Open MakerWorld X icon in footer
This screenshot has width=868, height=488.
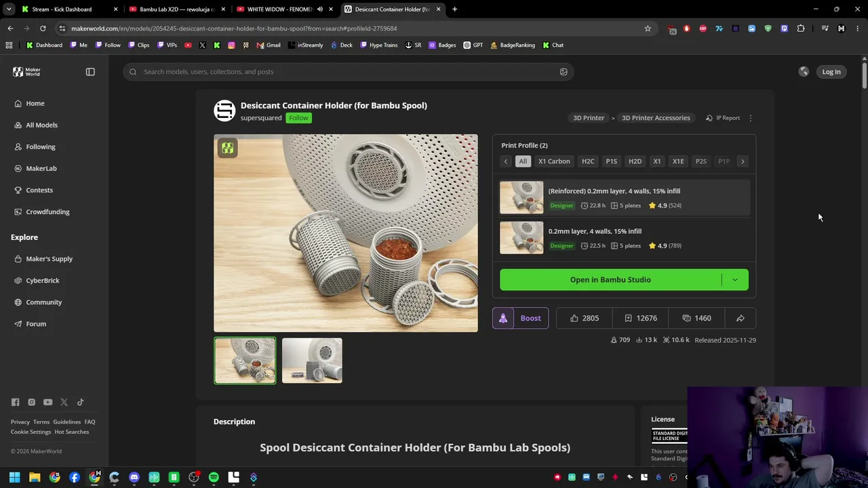(x=64, y=402)
